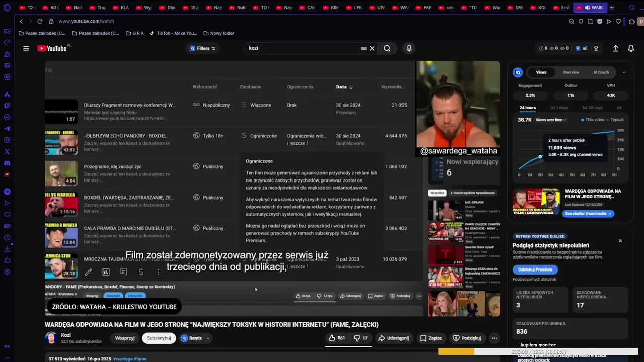The height and width of the screenshot is (362, 644).
Task: Select the Views tab in vidIQ panel
Action: click(x=541, y=72)
